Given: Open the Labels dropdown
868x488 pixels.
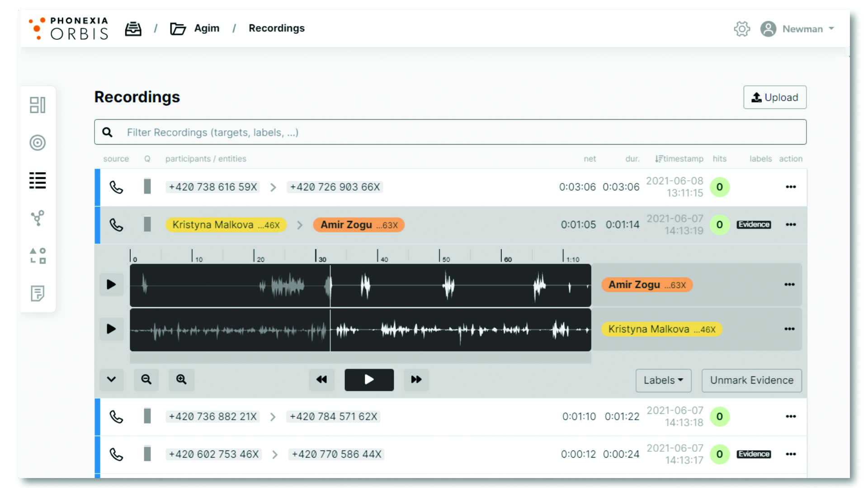Looking at the screenshot, I should click(663, 380).
